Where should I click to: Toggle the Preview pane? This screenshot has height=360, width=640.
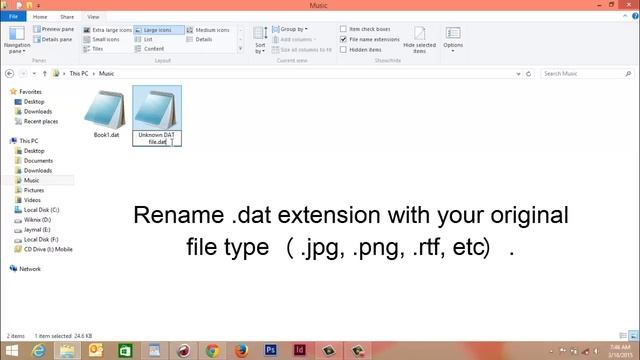pyautogui.click(x=53, y=29)
